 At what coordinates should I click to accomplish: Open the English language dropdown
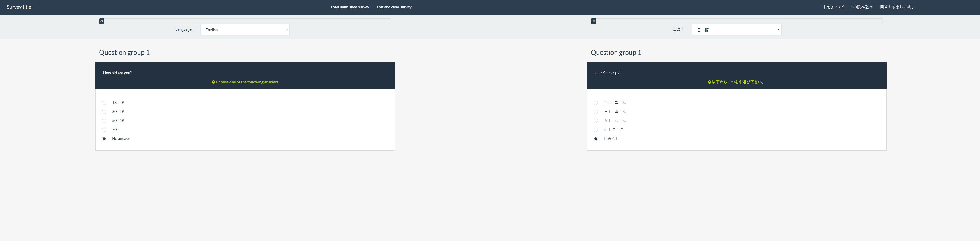(x=245, y=30)
